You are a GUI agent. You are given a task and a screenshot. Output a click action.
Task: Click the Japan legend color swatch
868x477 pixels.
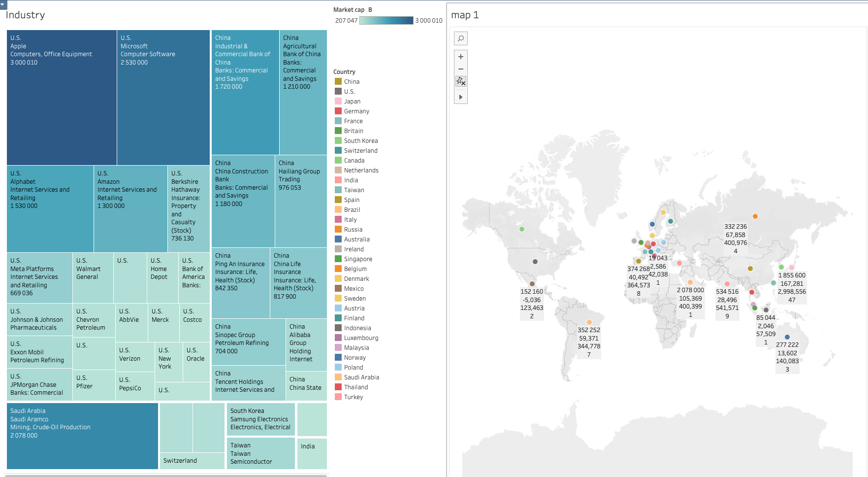(x=338, y=101)
